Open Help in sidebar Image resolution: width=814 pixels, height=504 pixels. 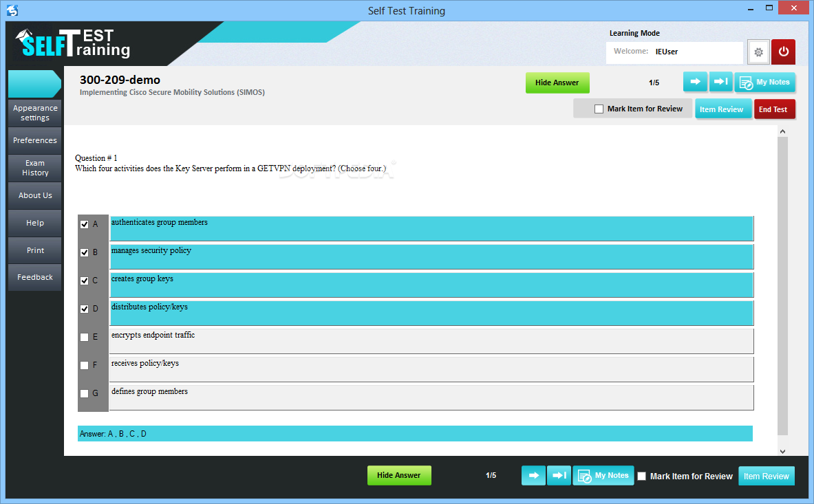point(35,223)
